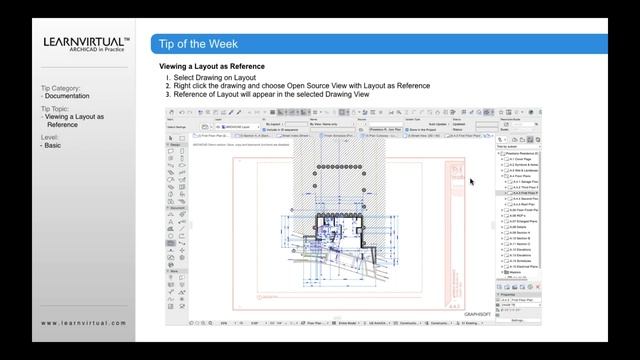Switch to the first First Floor Plan tab
Screen dimensions: 640x360
point(210,135)
